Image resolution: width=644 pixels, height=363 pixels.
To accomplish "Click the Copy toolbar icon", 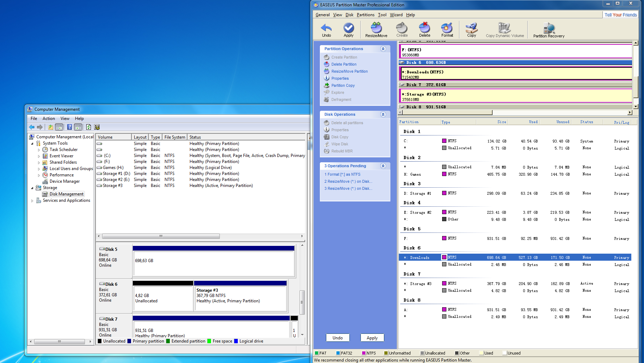I will pyautogui.click(x=471, y=30).
